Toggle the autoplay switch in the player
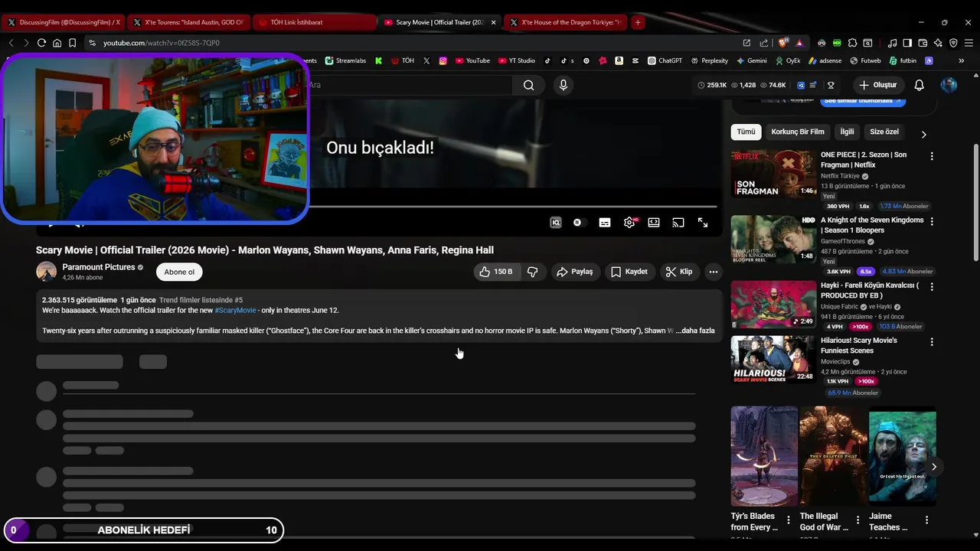980x551 pixels. coord(579,223)
